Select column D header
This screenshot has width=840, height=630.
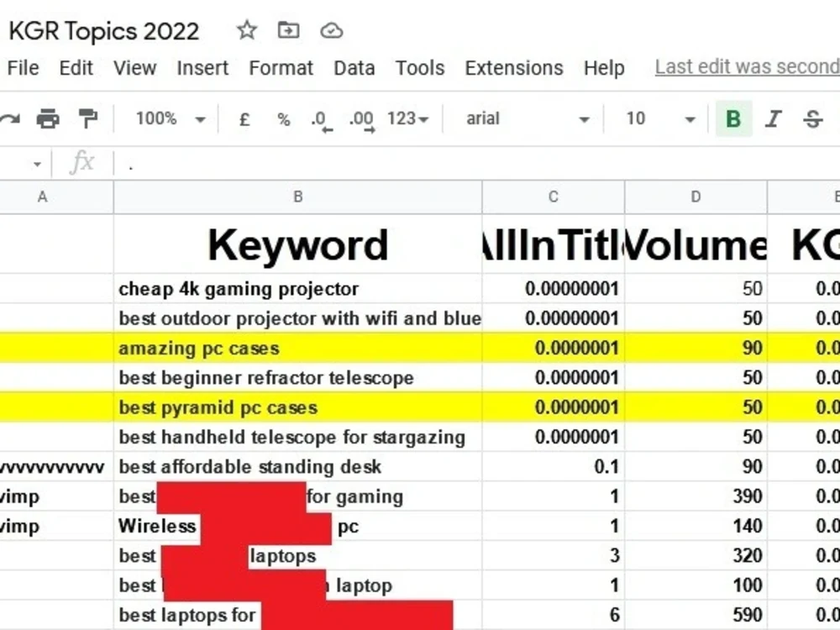pos(696,197)
